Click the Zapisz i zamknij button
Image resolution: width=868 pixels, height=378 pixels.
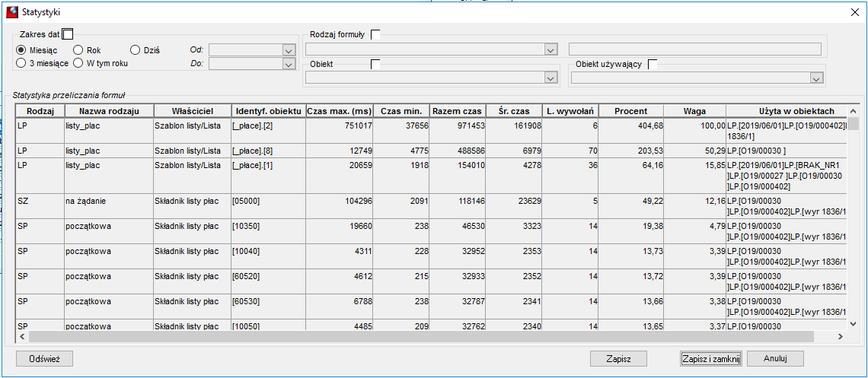(x=711, y=358)
